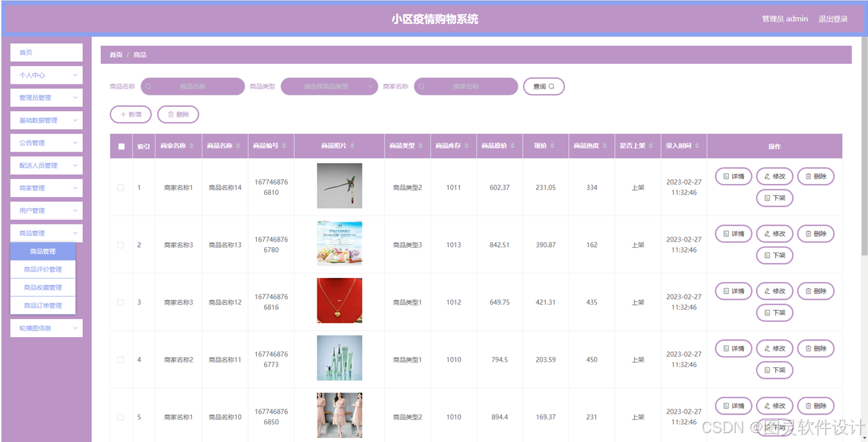Screen dimensions: 868x442
Task: Sort table by 商品图片 column arrows
Action: point(353,146)
